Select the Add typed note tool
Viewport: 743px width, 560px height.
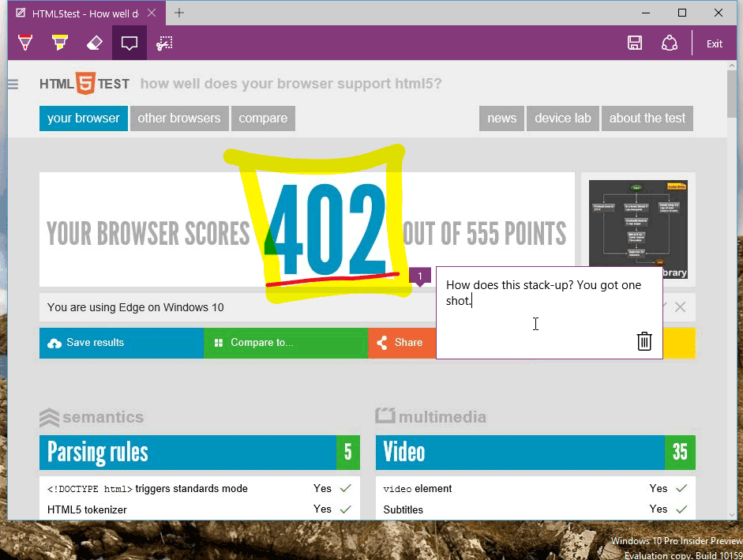click(129, 43)
